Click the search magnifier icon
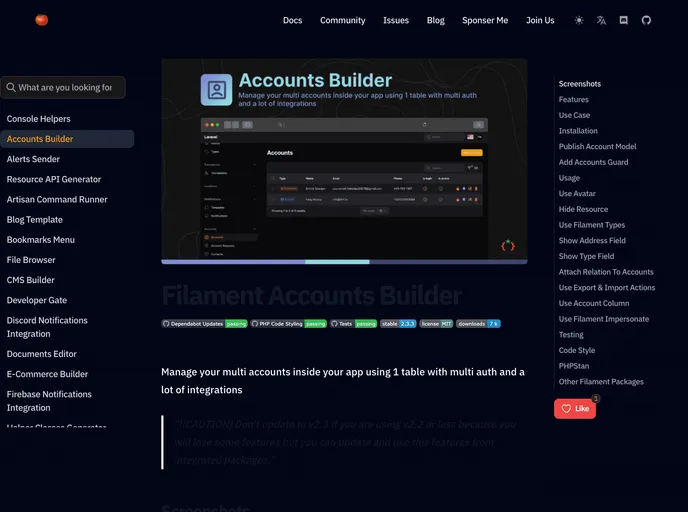Viewport: 688px width, 512px height. coord(11,87)
